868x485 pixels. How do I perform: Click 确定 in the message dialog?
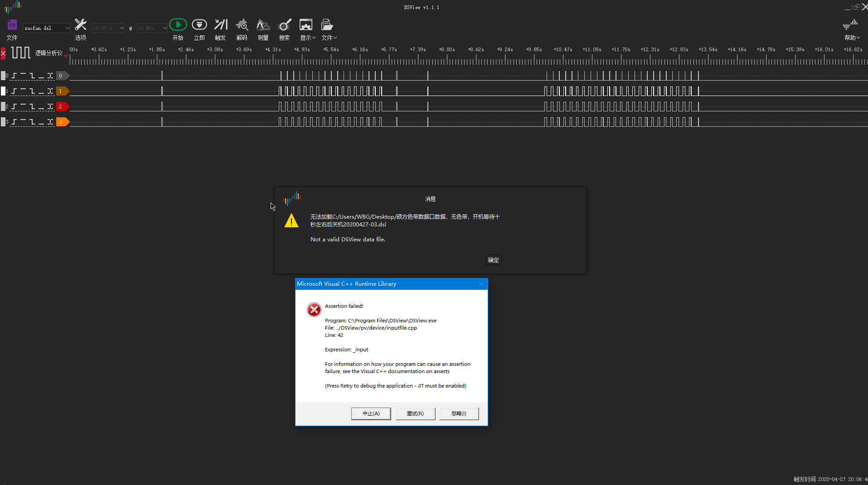pos(493,260)
